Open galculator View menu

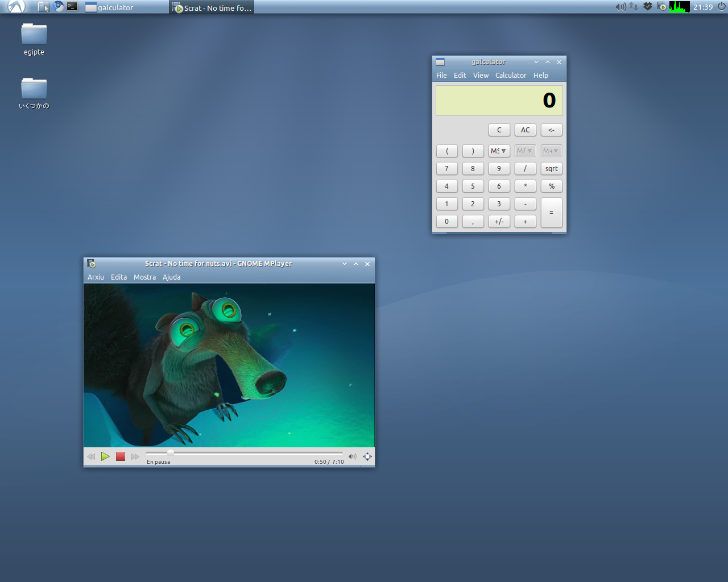pos(481,75)
